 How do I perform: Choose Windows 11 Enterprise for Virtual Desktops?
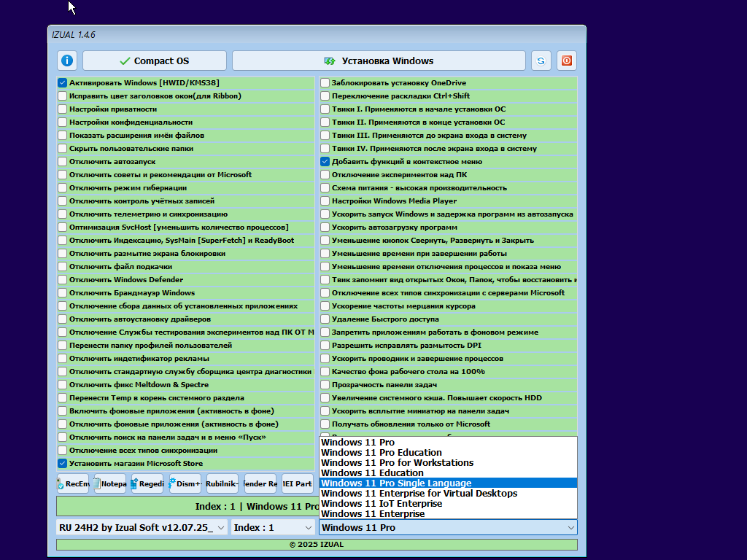click(448, 494)
